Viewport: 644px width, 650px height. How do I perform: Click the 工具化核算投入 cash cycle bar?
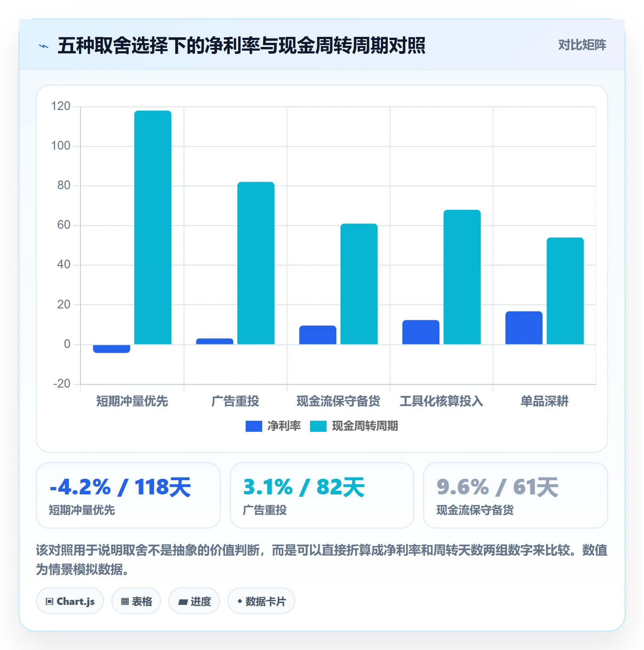click(x=462, y=277)
